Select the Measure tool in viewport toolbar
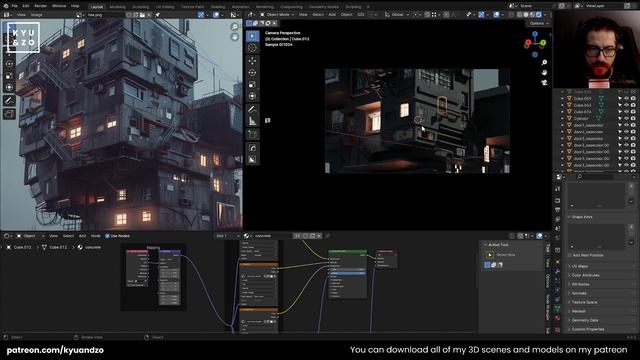The height and width of the screenshot is (360, 640). tap(252, 121)
